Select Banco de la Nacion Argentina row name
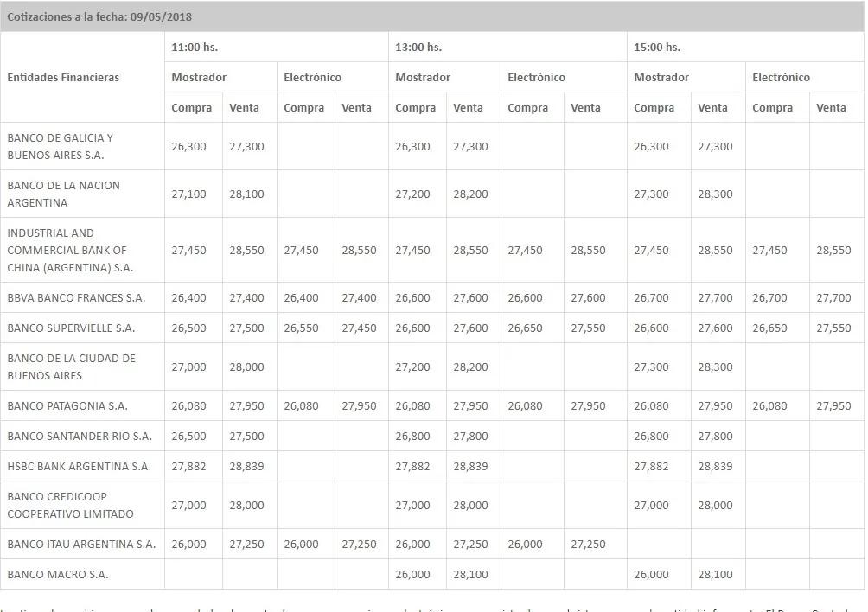Screen dimensions: 868x612 (64, 194)
